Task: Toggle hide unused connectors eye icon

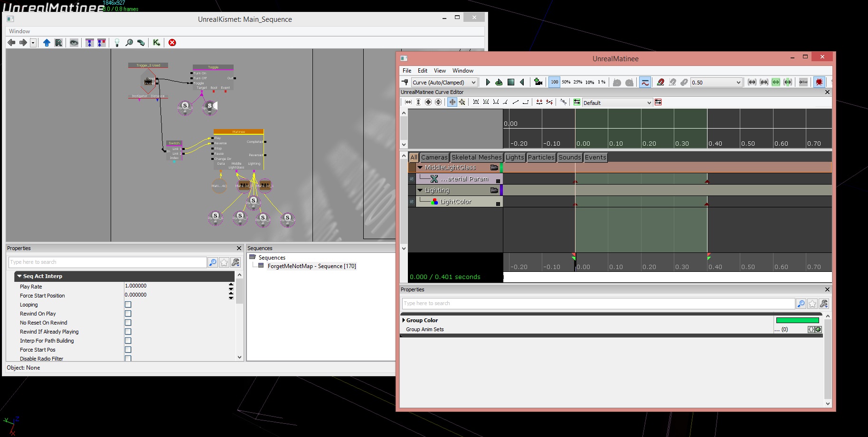Action: point(74,43)
